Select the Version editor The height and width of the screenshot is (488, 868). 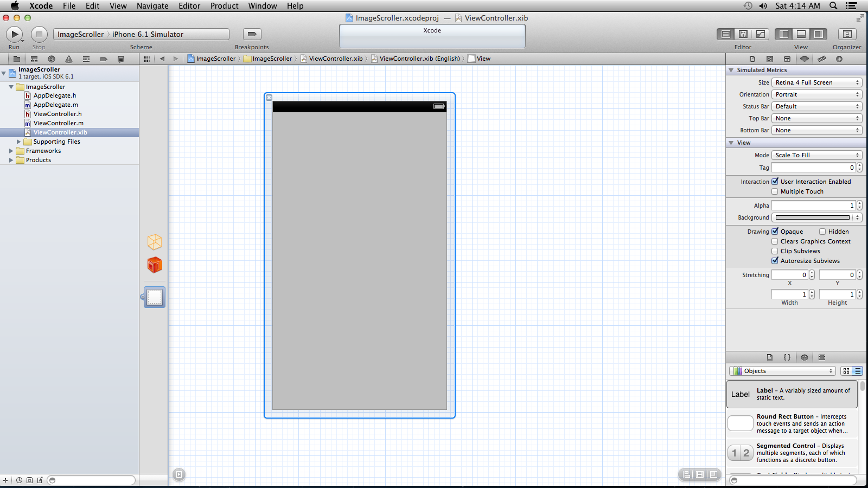pos(761,34)
